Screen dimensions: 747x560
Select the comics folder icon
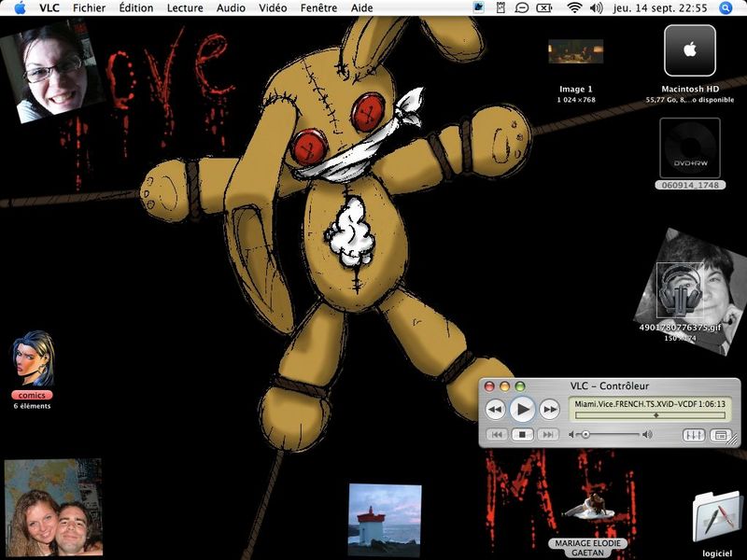pyautogui.click(x=33, y=358)
